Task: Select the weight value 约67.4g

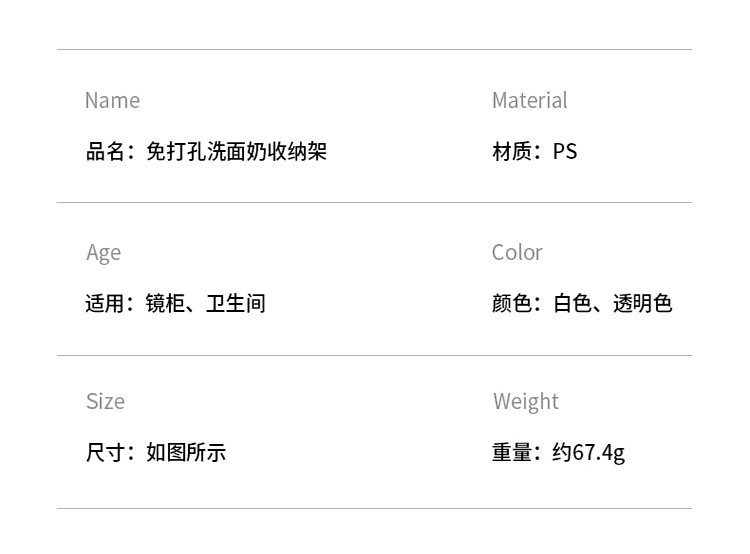Action: (x=589, y=453)
